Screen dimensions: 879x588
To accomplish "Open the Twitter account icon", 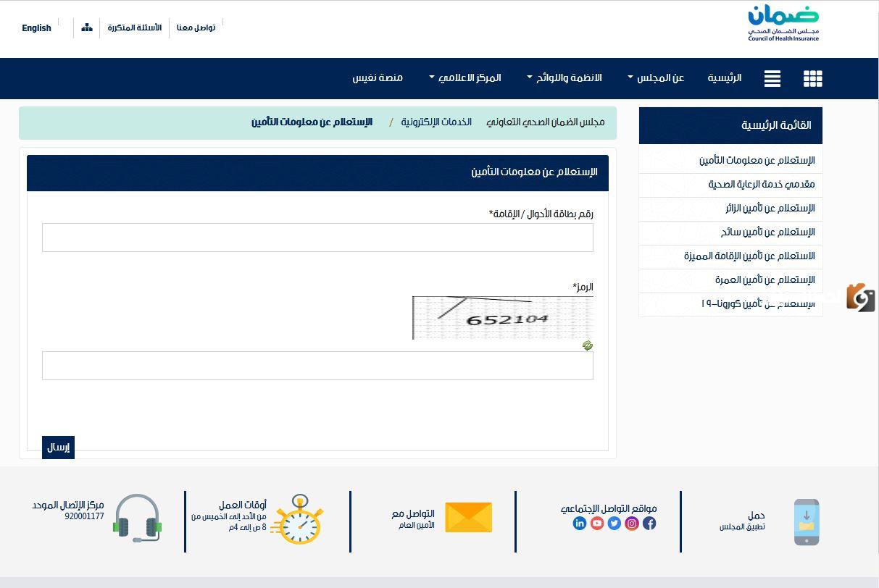I will pyautogui.click(x=614, y=523).
